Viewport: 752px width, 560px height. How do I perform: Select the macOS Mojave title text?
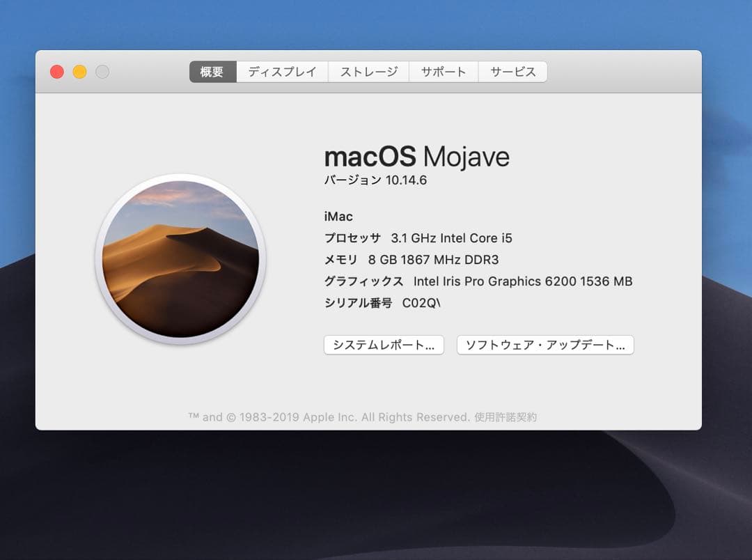(417, 157)
